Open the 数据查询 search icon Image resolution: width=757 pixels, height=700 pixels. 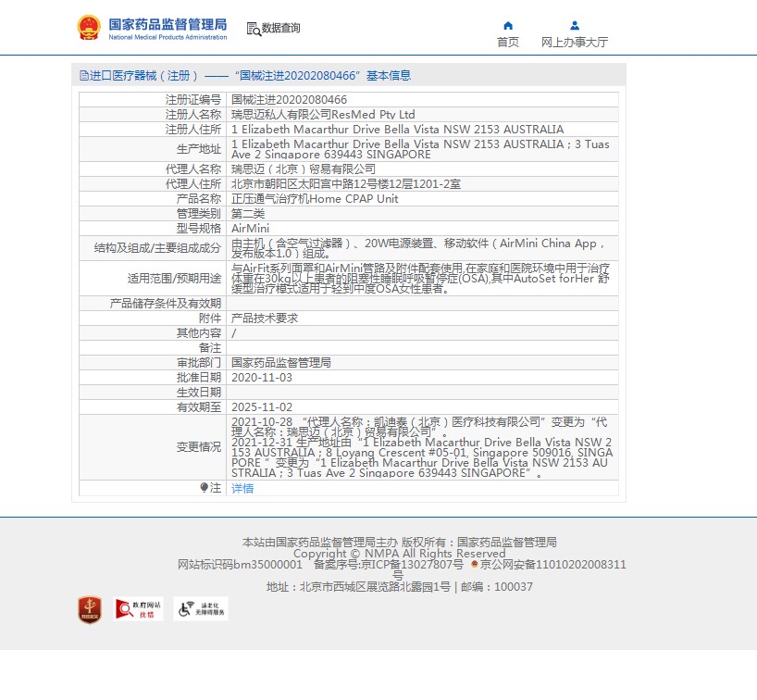254,29
